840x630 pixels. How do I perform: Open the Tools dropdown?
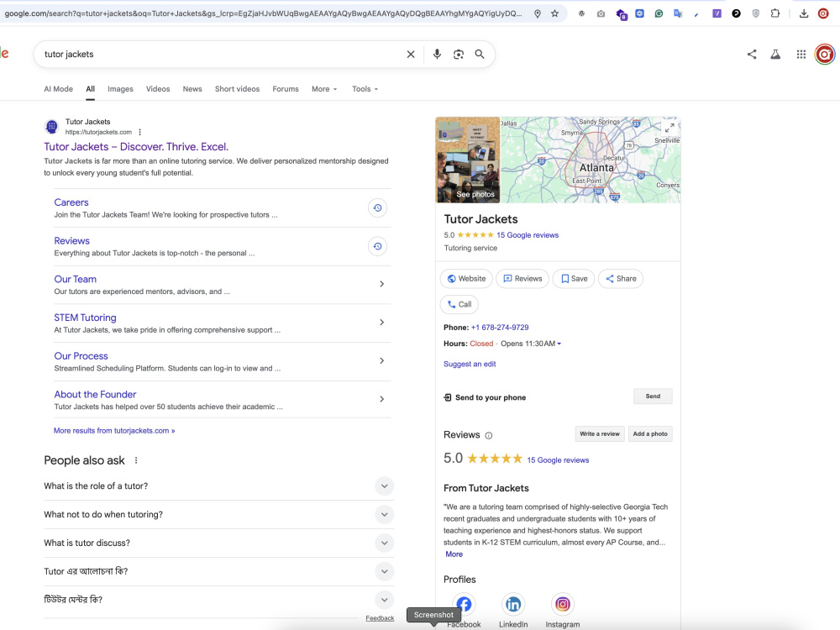click(x=365, y=89)
